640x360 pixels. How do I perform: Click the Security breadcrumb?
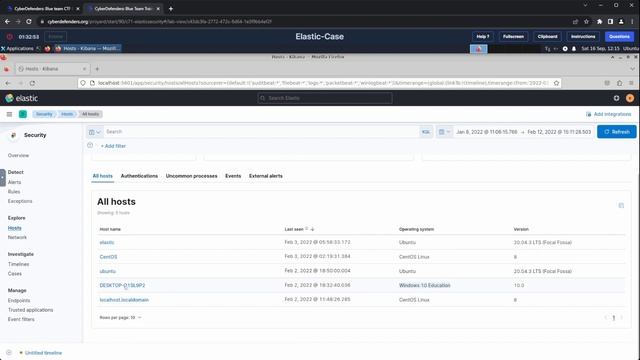[x=44, y=114]
